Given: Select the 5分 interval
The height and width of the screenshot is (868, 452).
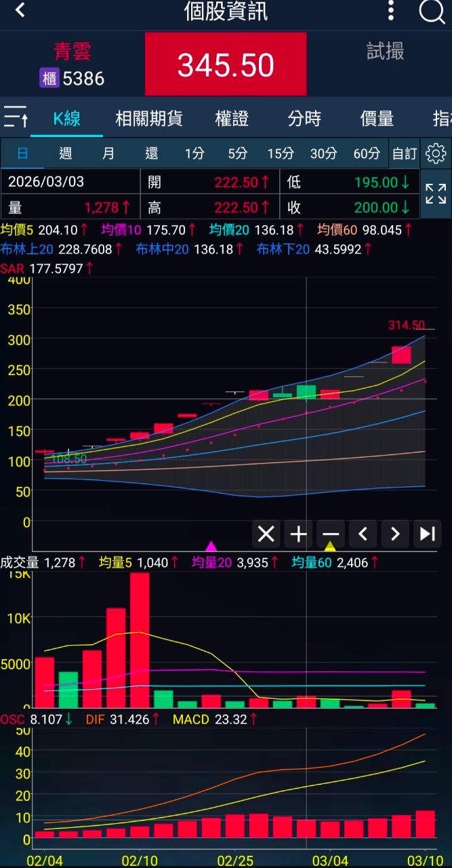Looking at the screenshot, I should click(237, 153).
